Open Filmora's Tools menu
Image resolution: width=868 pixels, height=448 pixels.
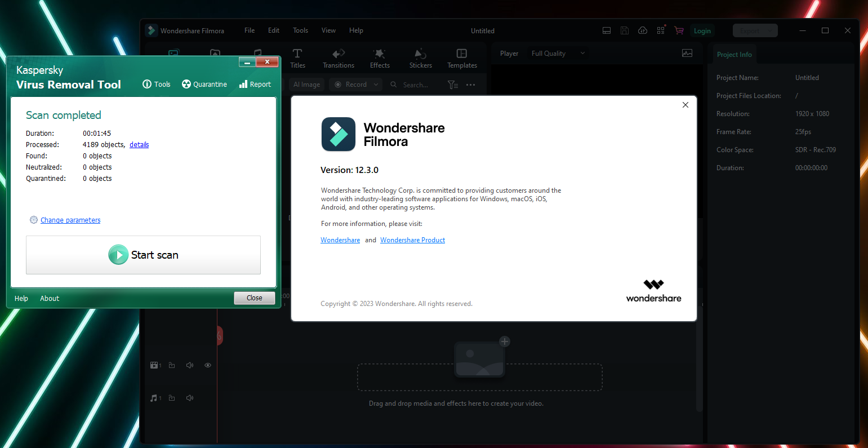(x=301, y=30)
